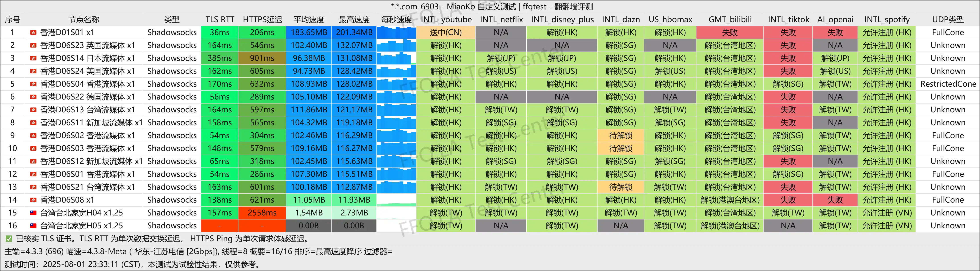The height and width of the screenshot is (271, 980).
Task: Click the 36ms TLS RTT cell
Action: (220, 33)
